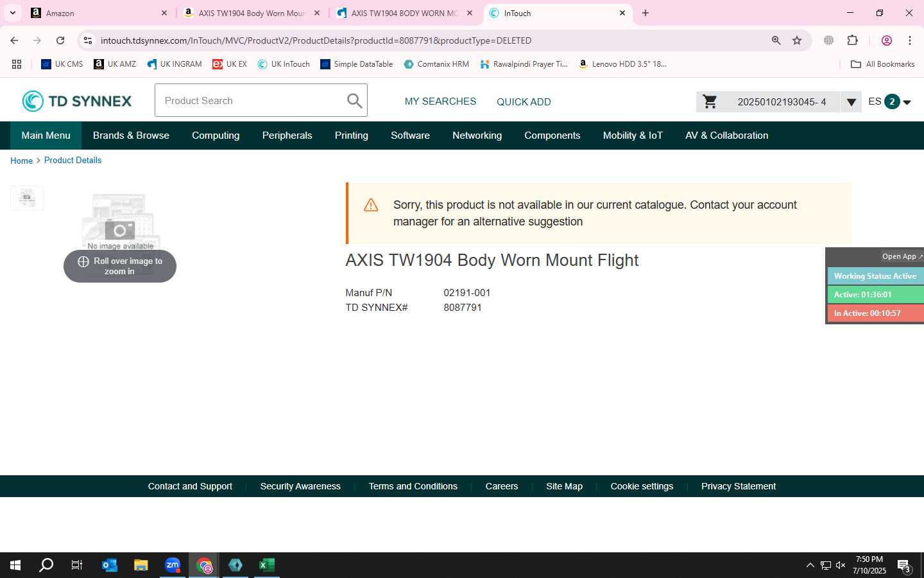Reload the page
Viewport: 924px width, 578px height.
pyautogui.click(x=60, y=40)
